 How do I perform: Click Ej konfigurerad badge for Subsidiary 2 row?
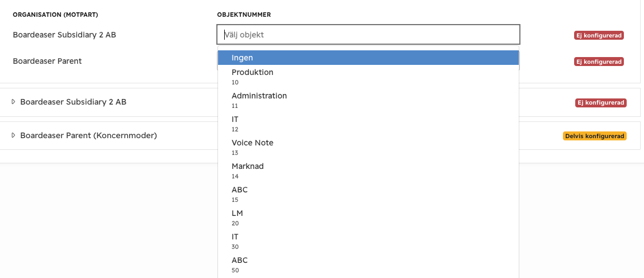(x=599, y=35)
